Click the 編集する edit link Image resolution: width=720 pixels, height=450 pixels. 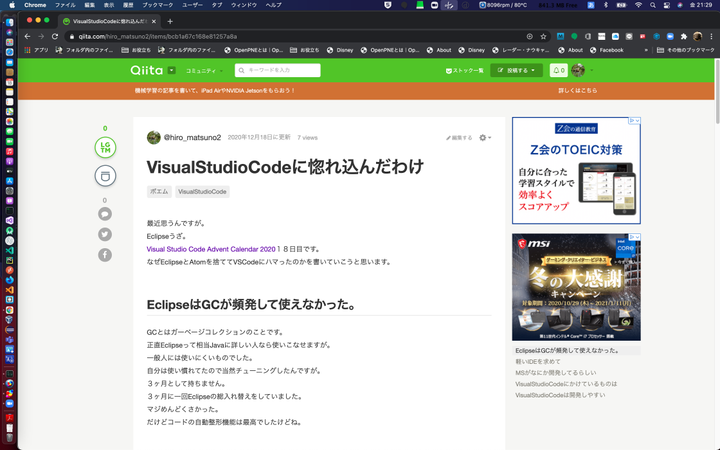pos(458,137)
